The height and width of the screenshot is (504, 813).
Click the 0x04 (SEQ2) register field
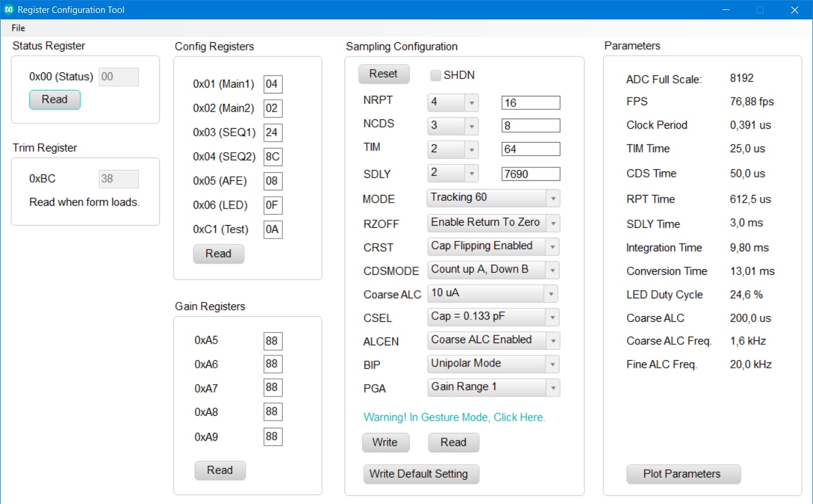(273, 157)
